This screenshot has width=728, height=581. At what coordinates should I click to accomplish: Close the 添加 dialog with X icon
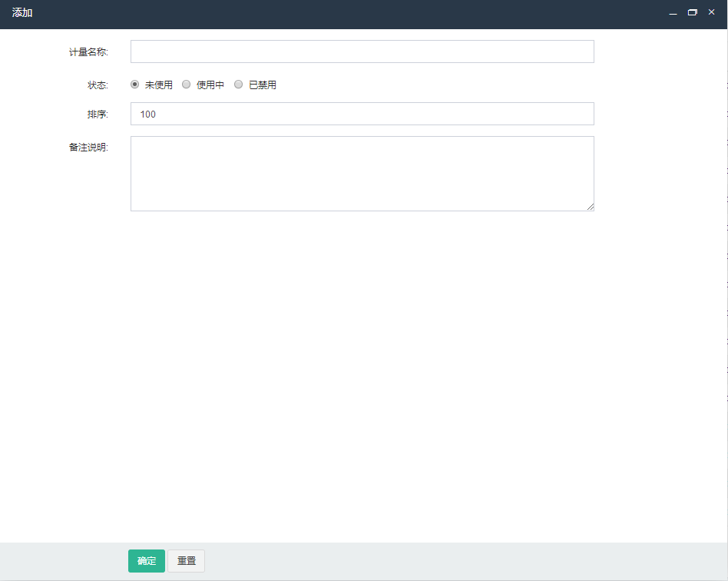click(x=711, y=12)
